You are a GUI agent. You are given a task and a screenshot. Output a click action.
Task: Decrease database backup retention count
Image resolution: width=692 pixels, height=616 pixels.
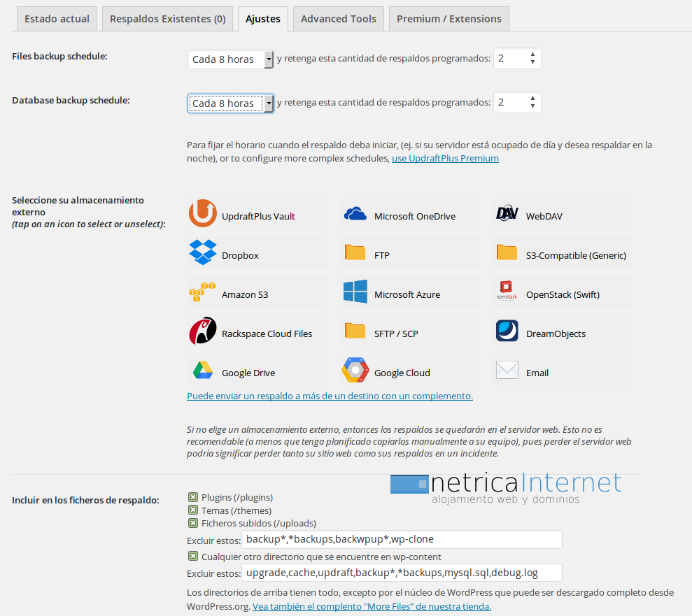(532, 106)
